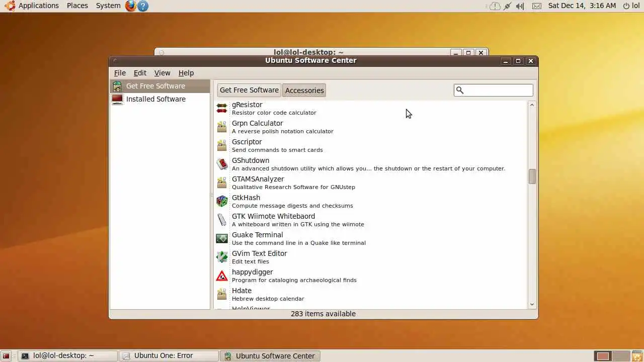The height and width of the screenshot is (362, 644).
Task: Click the scrollbar up arrow
Action: click(532, 105)
